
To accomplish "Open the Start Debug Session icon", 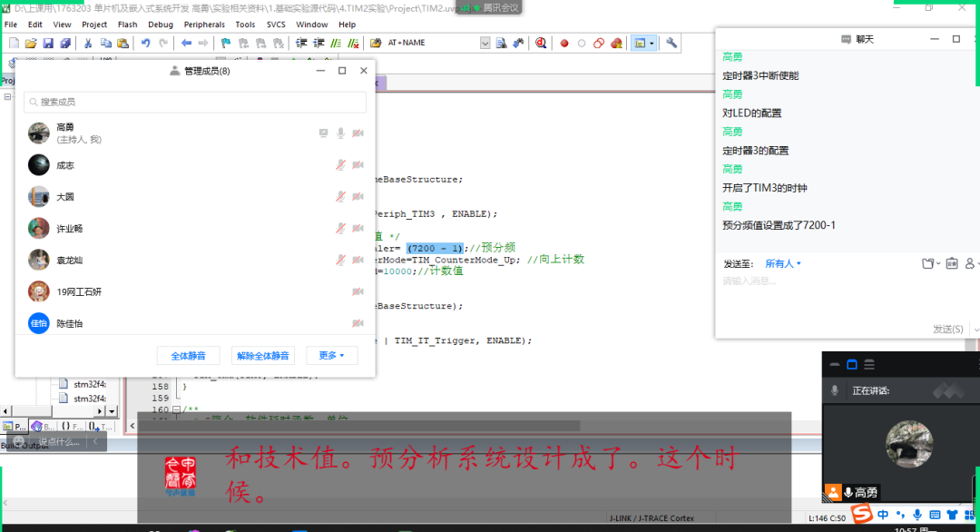I will [x=541, y=43].
